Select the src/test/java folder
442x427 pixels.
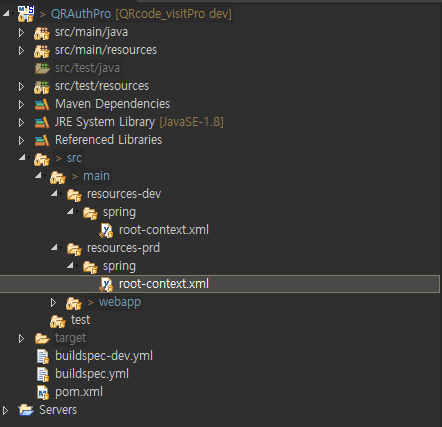point(87,68)
